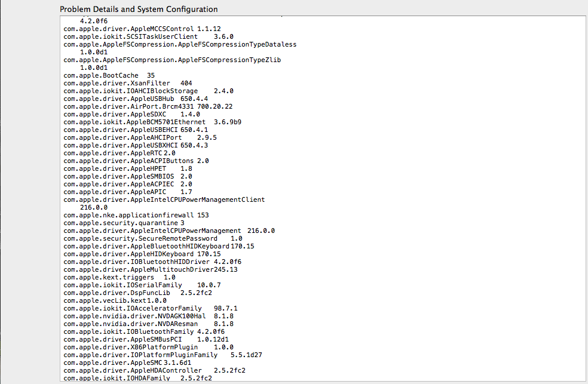Click the X86PlatformPlugin 1.0.0 line
The image size is (588, 384).
tap(149, 348)
